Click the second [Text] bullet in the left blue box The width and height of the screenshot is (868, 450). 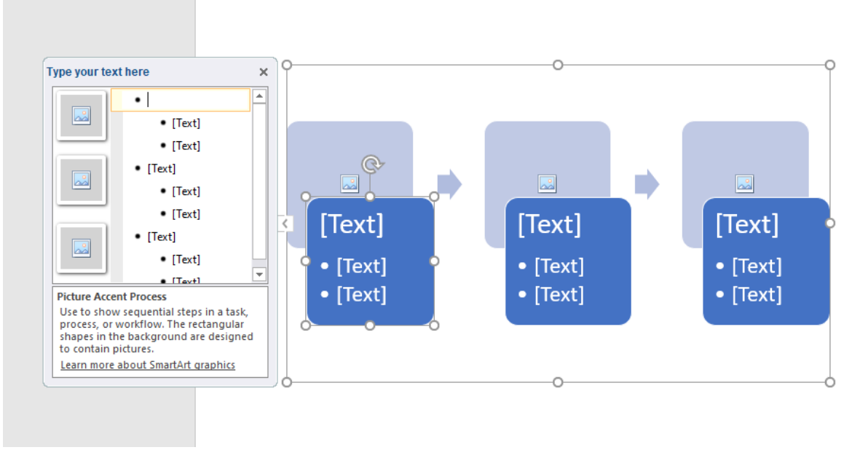[361, 294]
